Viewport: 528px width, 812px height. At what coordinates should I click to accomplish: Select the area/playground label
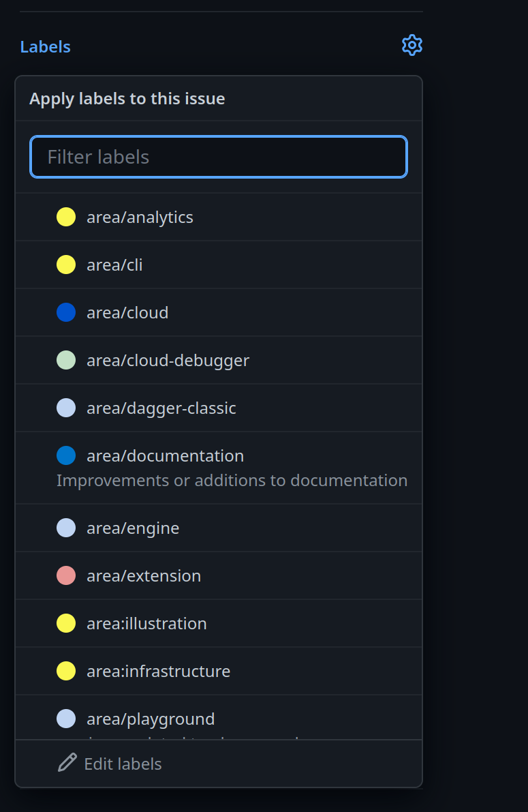[x=219, y=718]
